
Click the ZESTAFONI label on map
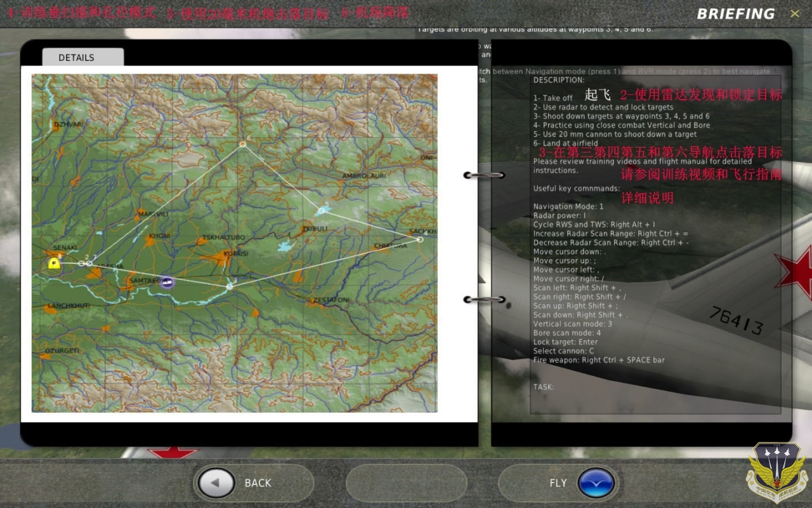pyautogui.click(x=331, y=300)
